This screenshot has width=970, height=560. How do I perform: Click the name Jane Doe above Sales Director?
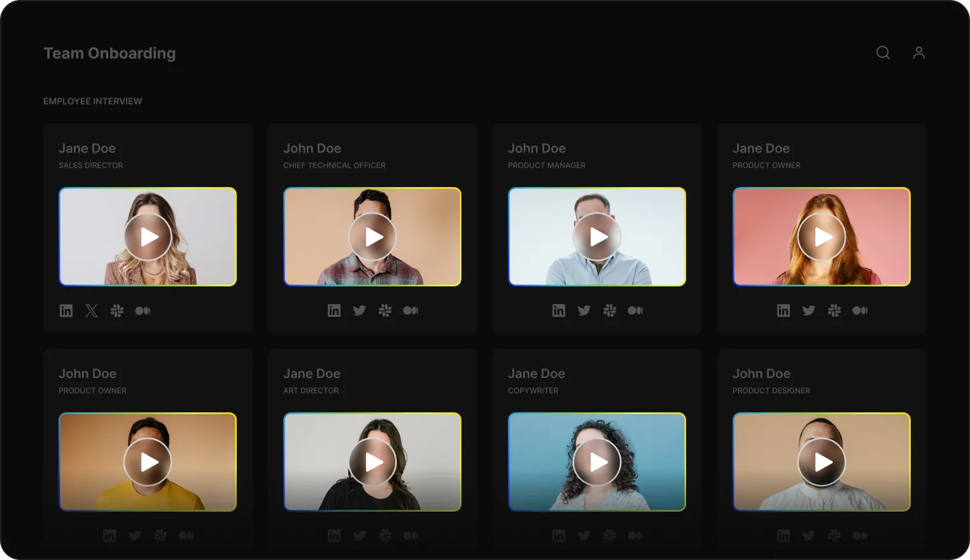(87, 148)
